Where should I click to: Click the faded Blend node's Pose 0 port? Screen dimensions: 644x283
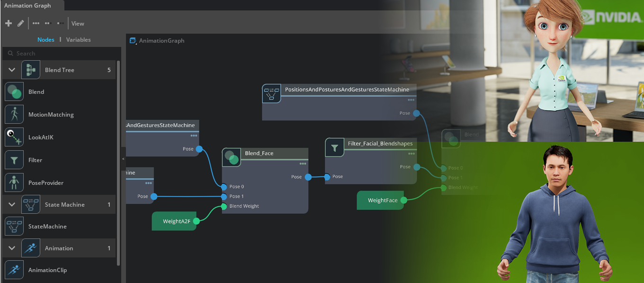[444, 168]
